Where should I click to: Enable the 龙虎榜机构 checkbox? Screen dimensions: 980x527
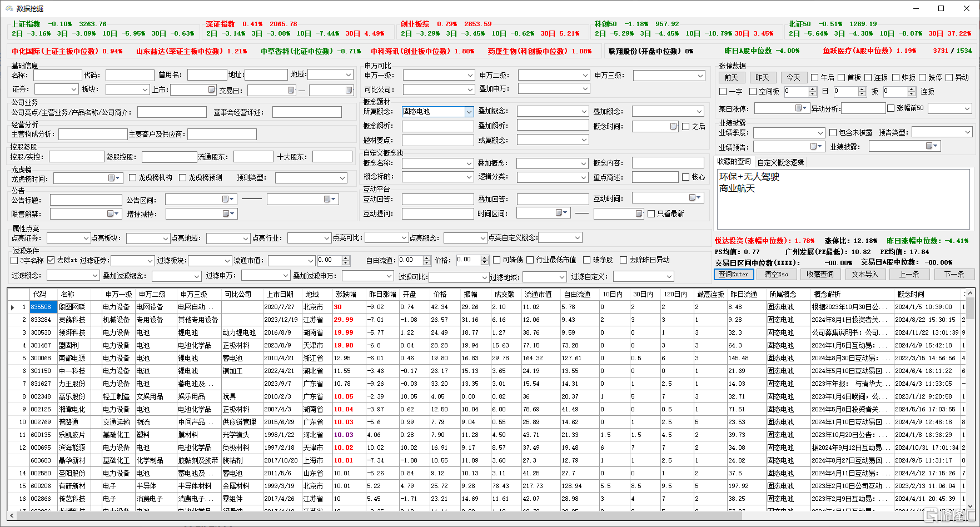coord(133,178)
